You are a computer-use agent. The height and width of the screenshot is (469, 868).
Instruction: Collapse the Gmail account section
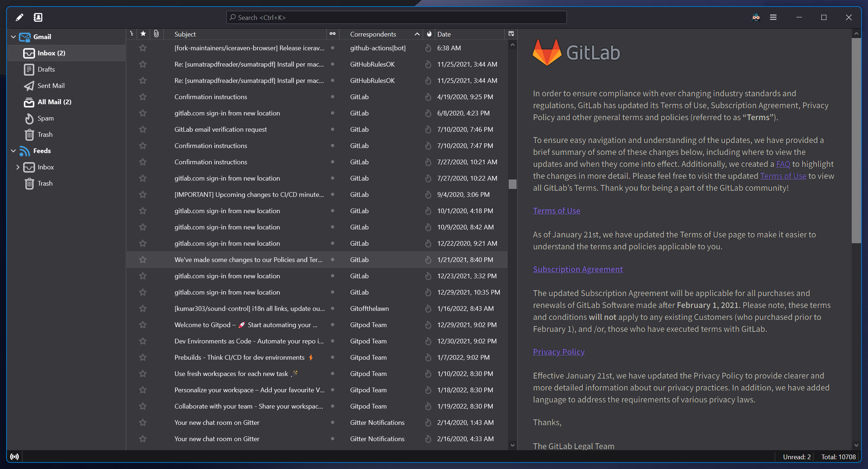click(x=13, y=37)
